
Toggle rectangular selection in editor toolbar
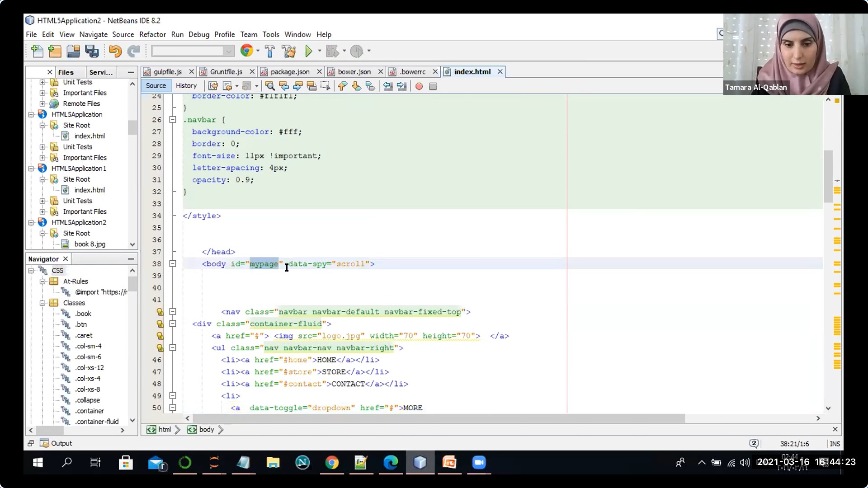point(325,86)
